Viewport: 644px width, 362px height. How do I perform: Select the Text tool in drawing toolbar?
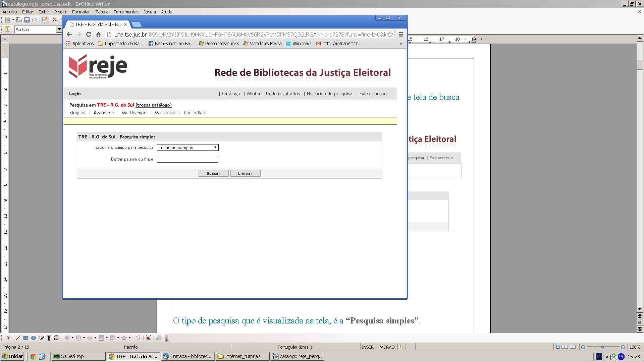pos(49,338)
